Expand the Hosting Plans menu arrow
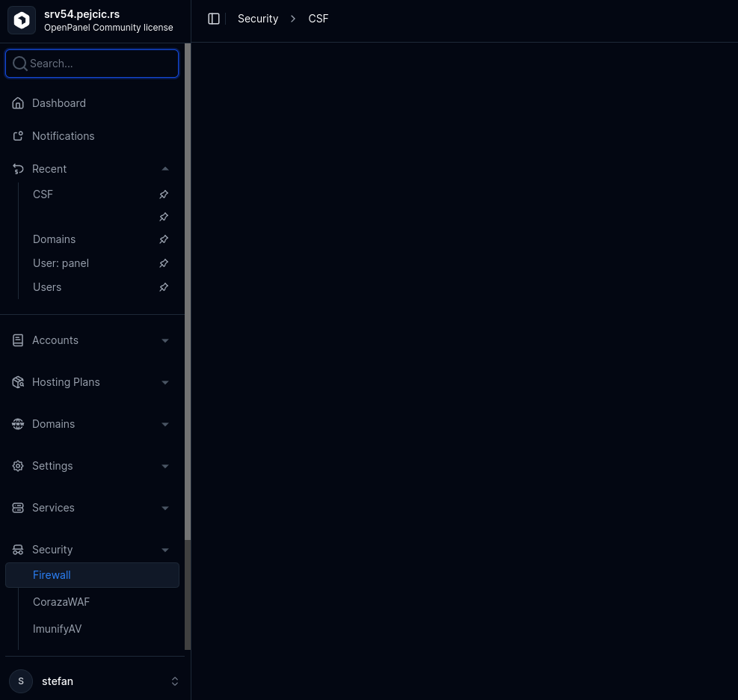 tap(165, 382)
